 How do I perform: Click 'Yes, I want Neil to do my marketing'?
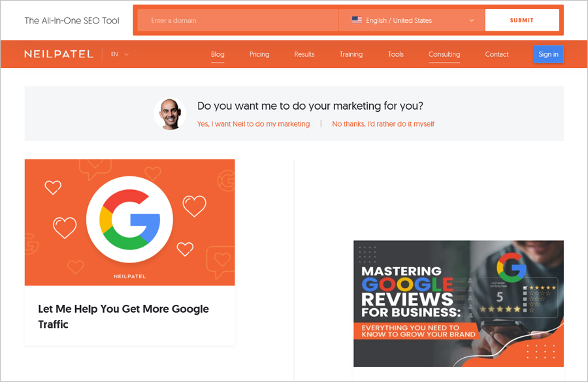(x=253, y=123)
